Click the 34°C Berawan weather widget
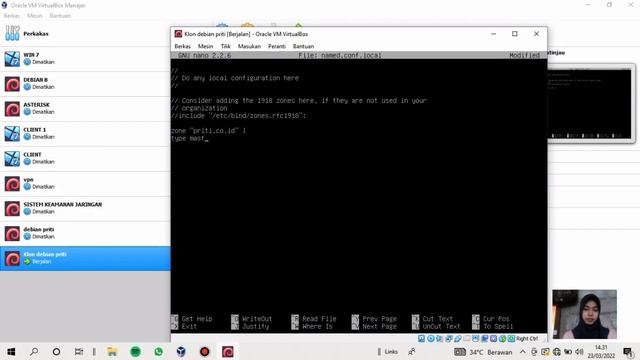This screenshot has height=360, width=640. click(x=483, y=352)
